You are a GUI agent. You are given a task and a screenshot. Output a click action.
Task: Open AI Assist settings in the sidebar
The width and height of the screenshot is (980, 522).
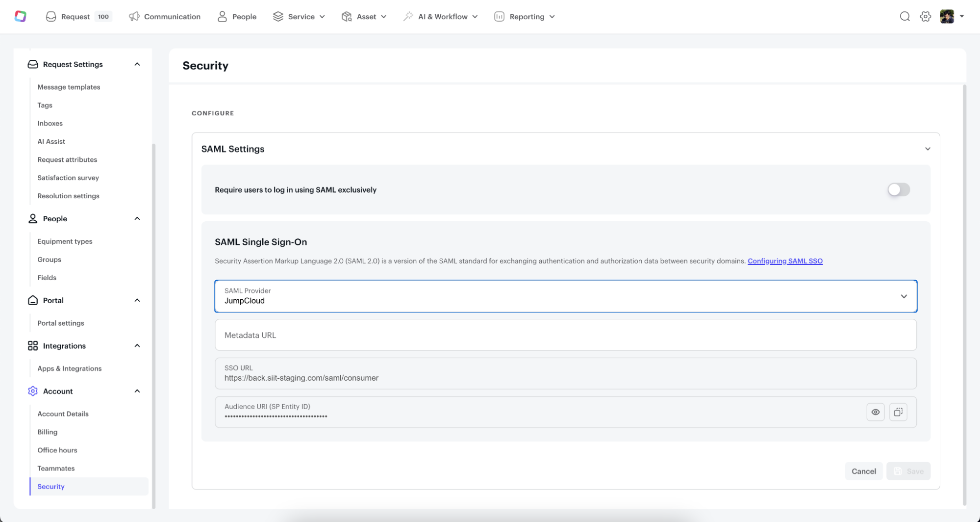point(51,142)
